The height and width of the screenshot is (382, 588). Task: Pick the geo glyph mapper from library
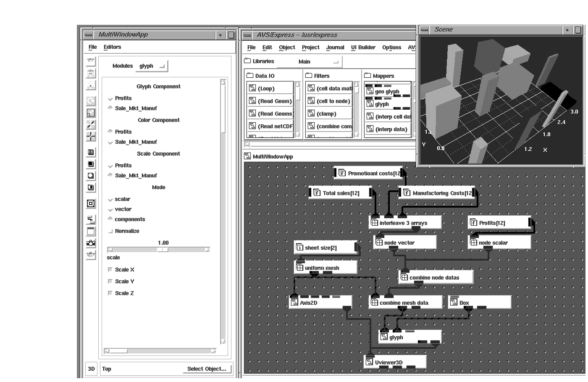[387, 91]
